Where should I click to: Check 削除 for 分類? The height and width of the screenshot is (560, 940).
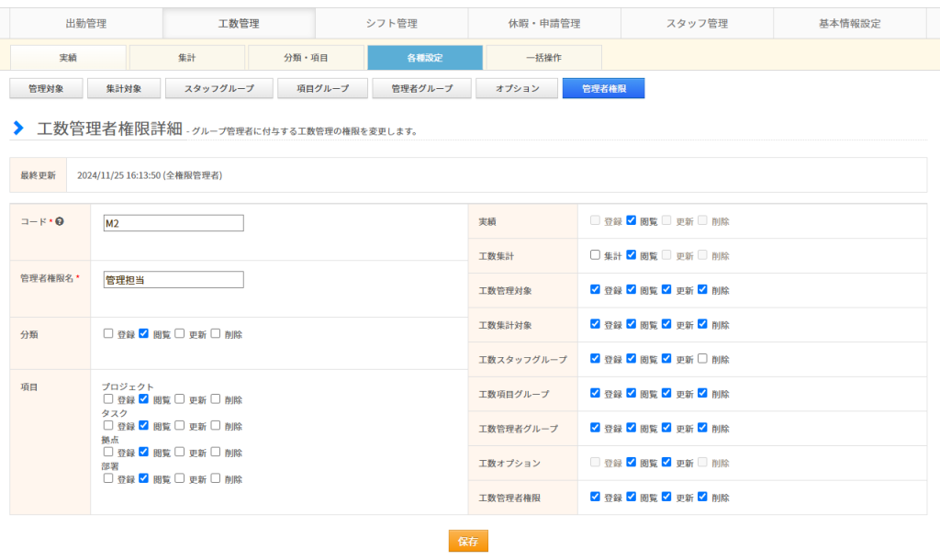(x=215, y=333)
